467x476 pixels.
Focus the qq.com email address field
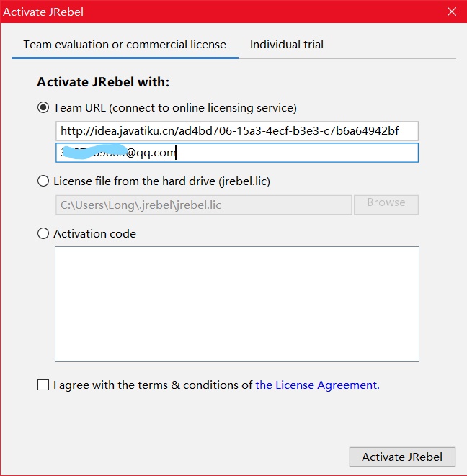point(237,153)
